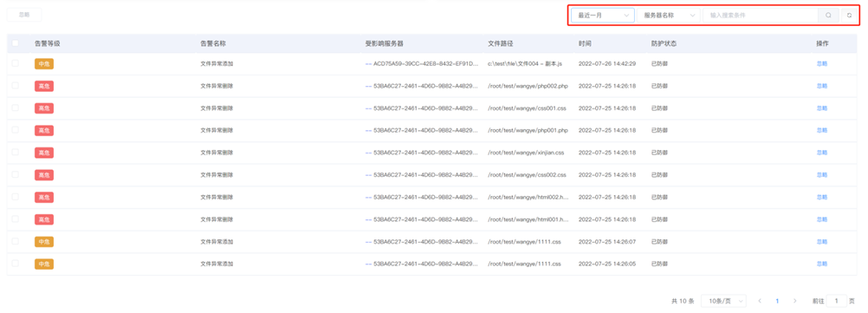The height and width of the screenshot is (313, 868).
Task: Click 忽略 for php002.php row
Action: [822, 86]
